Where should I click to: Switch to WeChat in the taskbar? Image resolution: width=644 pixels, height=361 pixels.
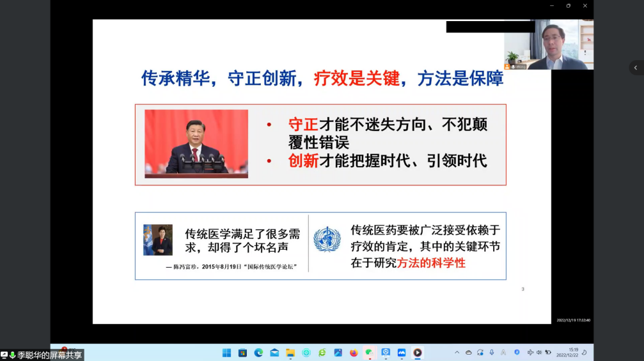[x=370, y=353]
